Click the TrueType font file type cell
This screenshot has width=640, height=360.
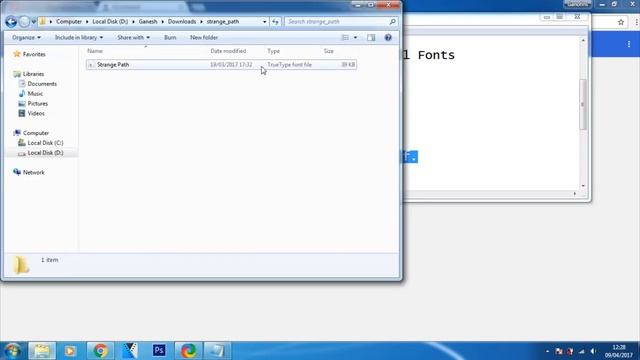click(289, 64)
